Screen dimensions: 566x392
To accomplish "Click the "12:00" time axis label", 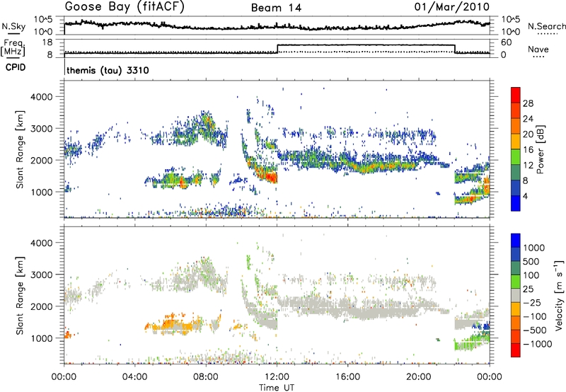I will click(x=277, y=377).
